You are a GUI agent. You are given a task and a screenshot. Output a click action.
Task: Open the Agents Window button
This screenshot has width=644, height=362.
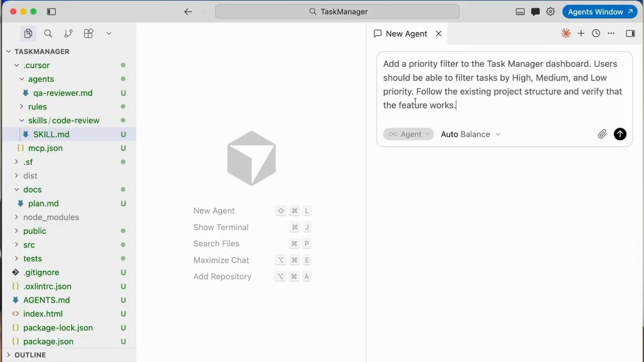[600, 12]
